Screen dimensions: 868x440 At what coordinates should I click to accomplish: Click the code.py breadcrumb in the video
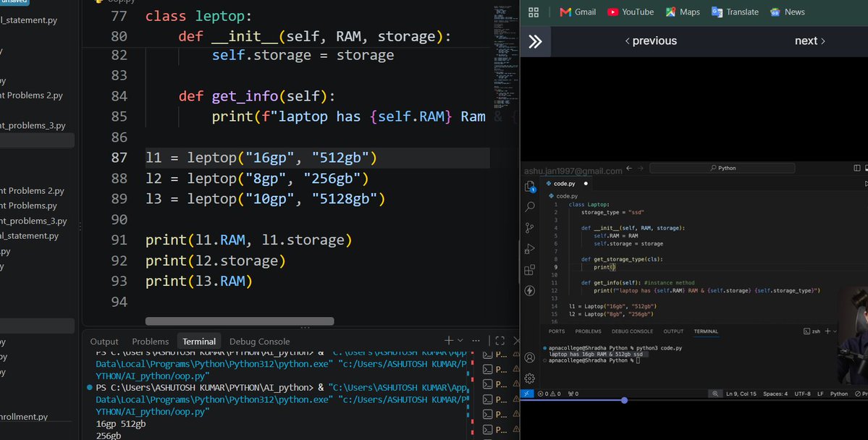tap(563, 196)
